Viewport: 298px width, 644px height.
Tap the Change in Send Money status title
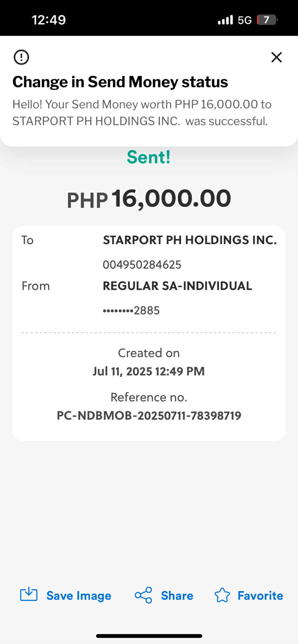120,82
